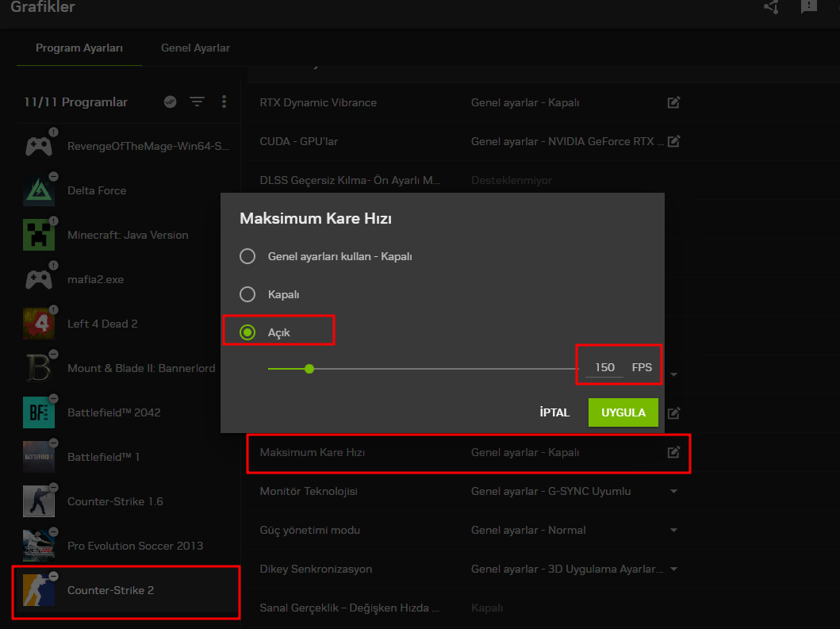Open the filter lines icon beside Programlar
This screenshot has height=629, width=840.
(x=198, y=102)
